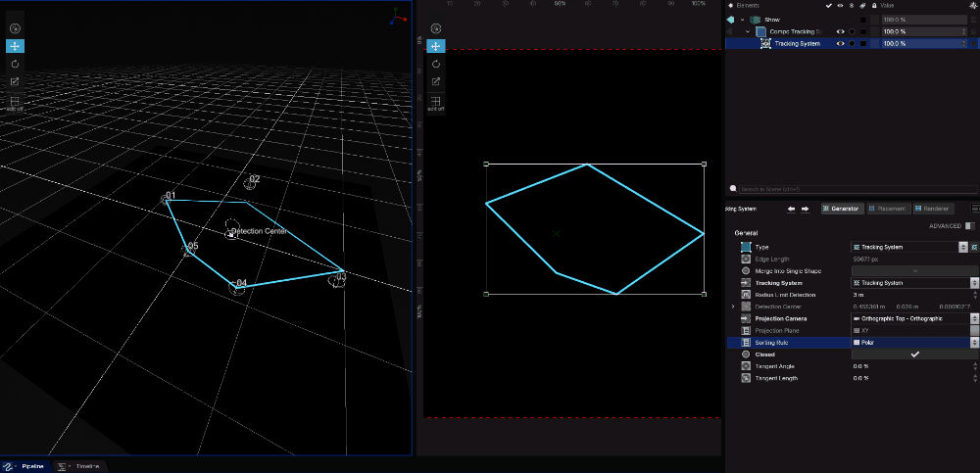Click the scale tool in the 2D output view
This screenshot has width=980, height=473.
coord(436,81)
